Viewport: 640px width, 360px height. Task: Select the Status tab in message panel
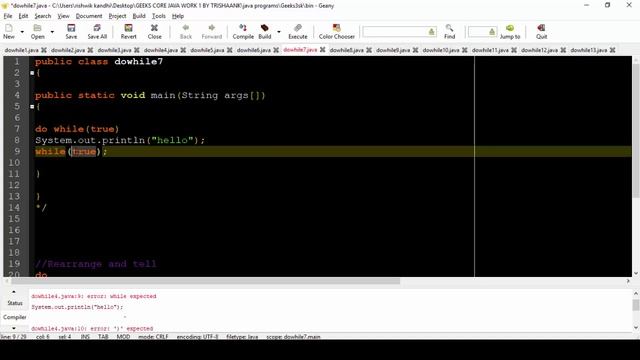point(15,303)
